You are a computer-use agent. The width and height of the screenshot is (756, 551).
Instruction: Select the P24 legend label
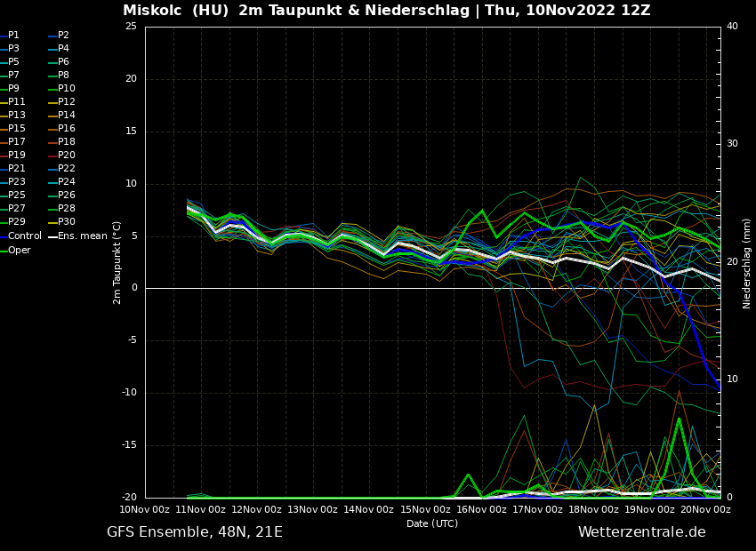pos(66,182)
